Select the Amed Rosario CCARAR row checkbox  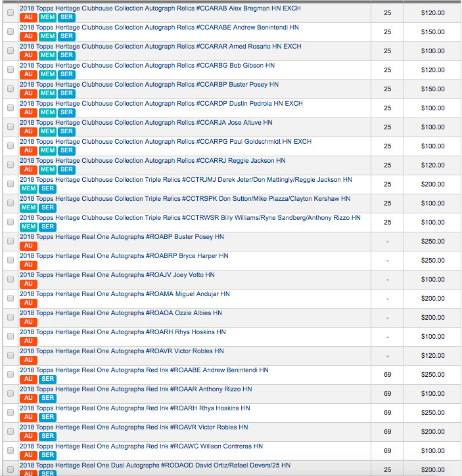11,51
